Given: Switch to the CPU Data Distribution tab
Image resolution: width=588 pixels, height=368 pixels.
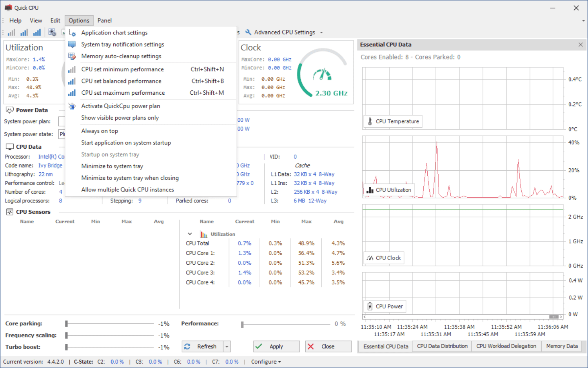Looking at the screenshot, I should 442,346.
